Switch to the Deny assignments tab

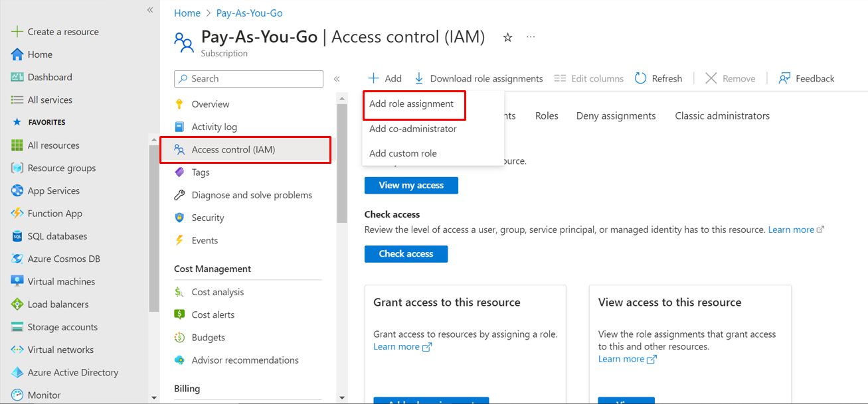[x=616, y=115]
